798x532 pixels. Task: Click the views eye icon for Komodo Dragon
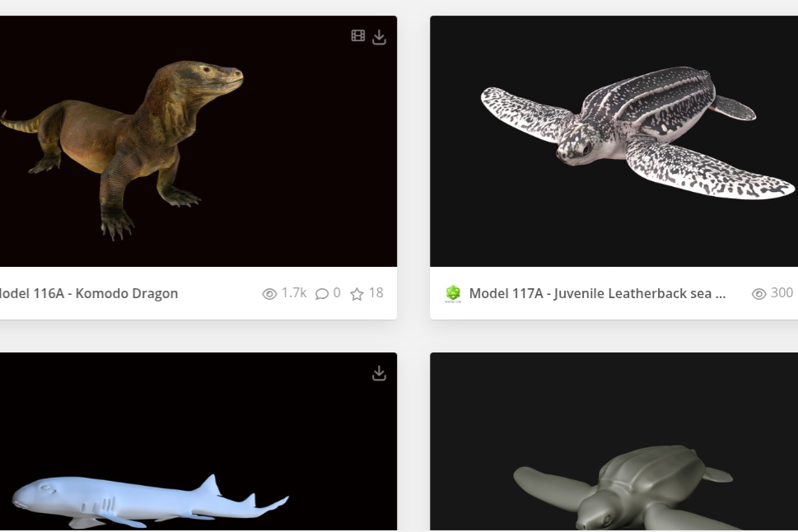tap(269, 294)
